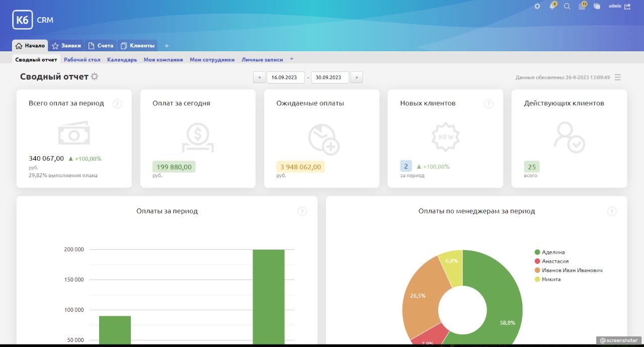Viewport: 644px width, 347px height.
Task: Click the gear beside Сводный отчет heading
Action: [x=95, y=77]
